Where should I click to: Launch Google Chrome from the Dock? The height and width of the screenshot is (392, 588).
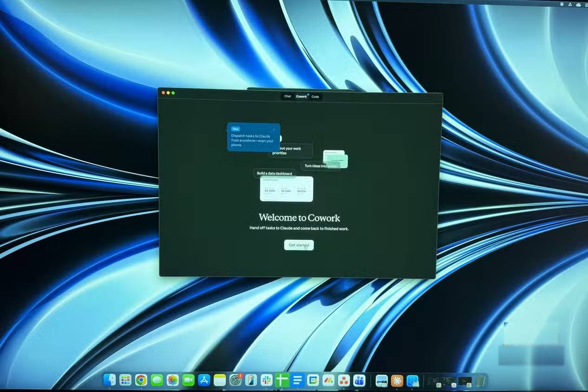(141, 380)
